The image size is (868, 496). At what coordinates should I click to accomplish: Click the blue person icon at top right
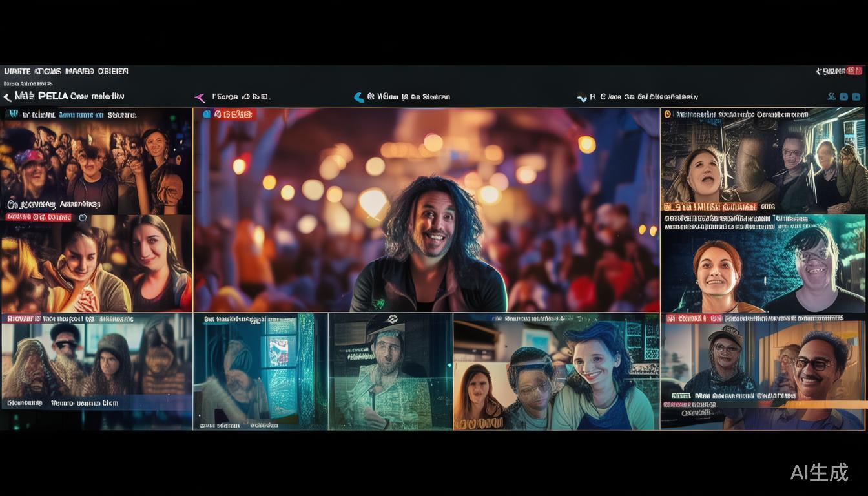pos(831,97)
